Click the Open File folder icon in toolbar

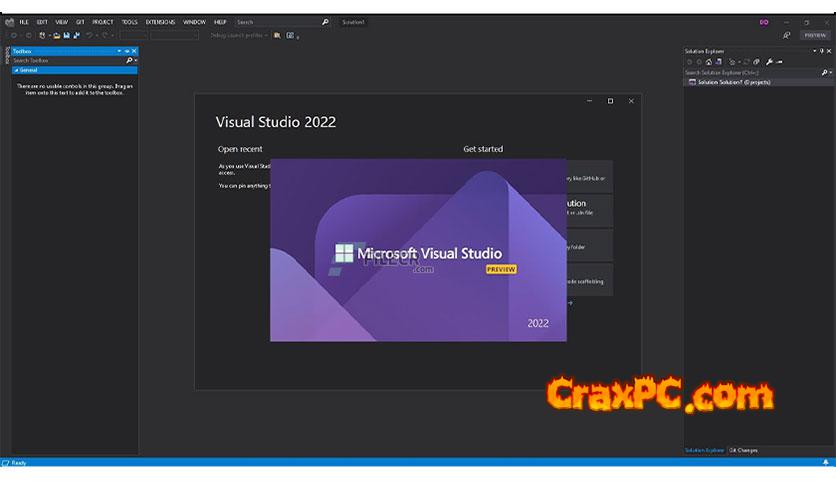click(58, 35)
